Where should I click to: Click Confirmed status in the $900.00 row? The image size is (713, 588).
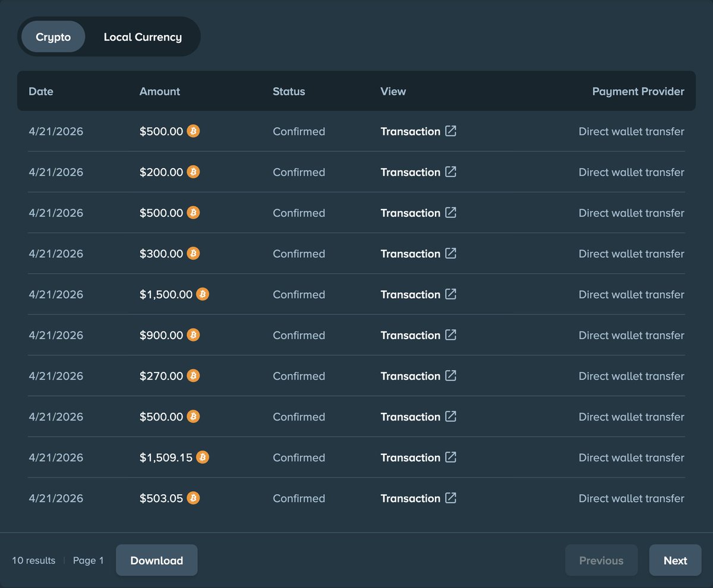coord(299,336)
